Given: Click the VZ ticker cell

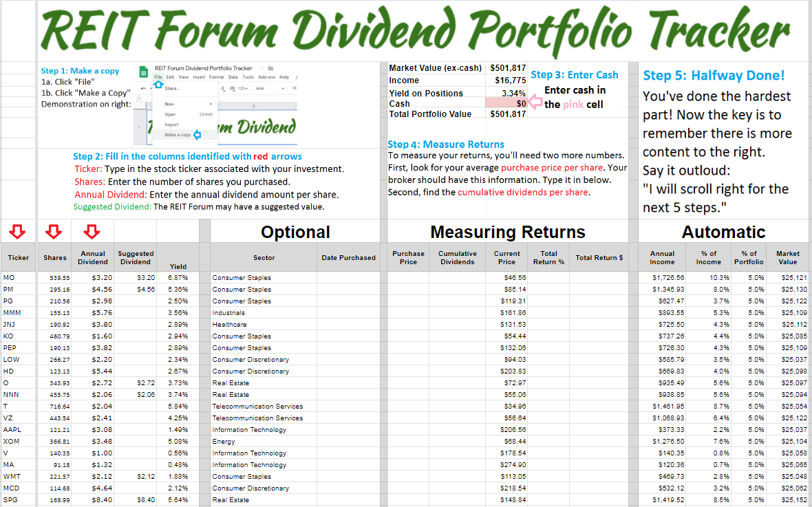Looking at the screenshot, I should click(18, 418).
